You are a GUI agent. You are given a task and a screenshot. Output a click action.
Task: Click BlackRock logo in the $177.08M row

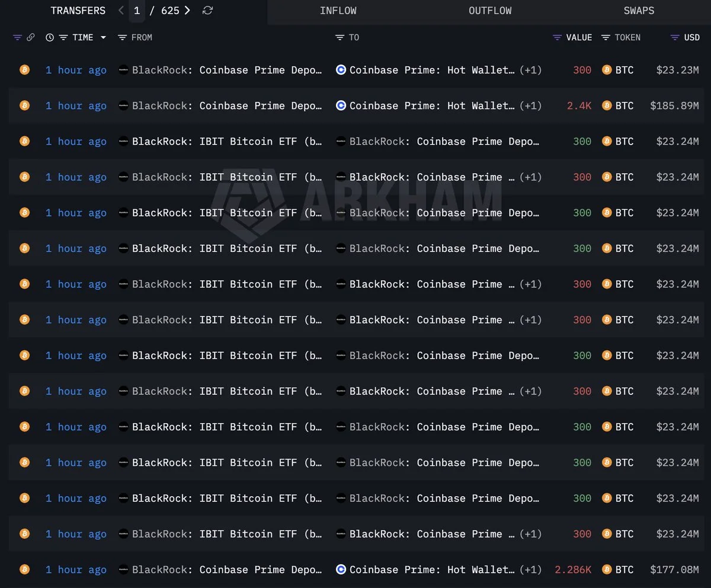(123, 570)
